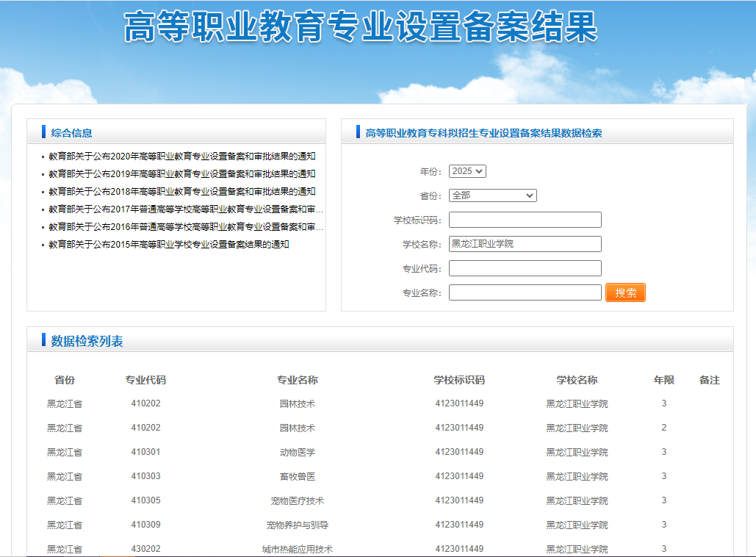Click the 专业名称 search input field

(x=525, y=292)
